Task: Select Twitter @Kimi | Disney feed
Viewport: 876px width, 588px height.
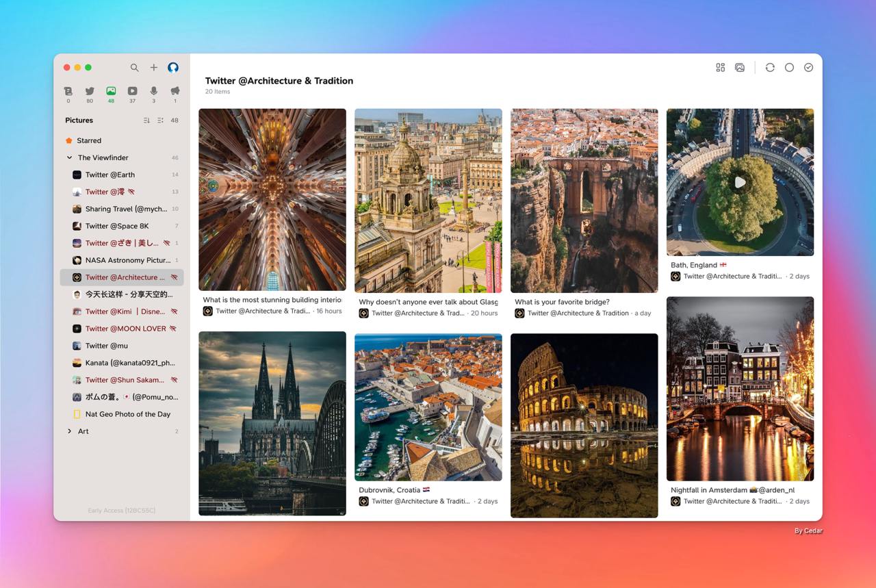Action: (122, 311)
